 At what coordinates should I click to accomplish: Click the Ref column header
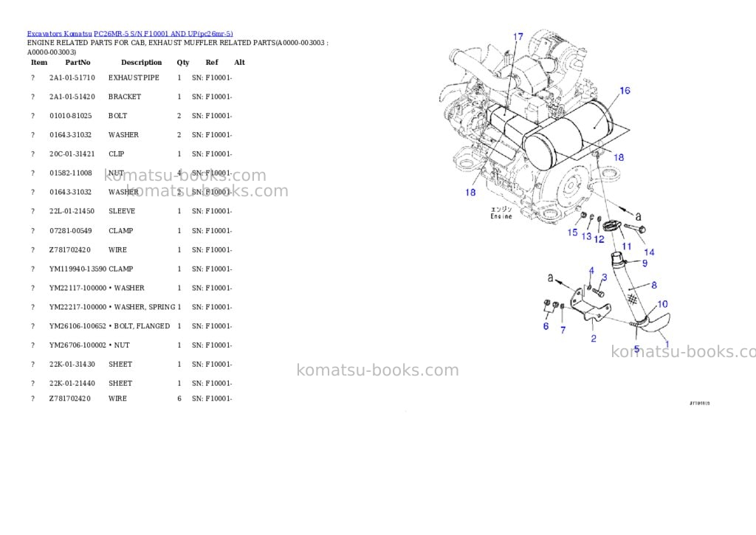coord(212,62)
